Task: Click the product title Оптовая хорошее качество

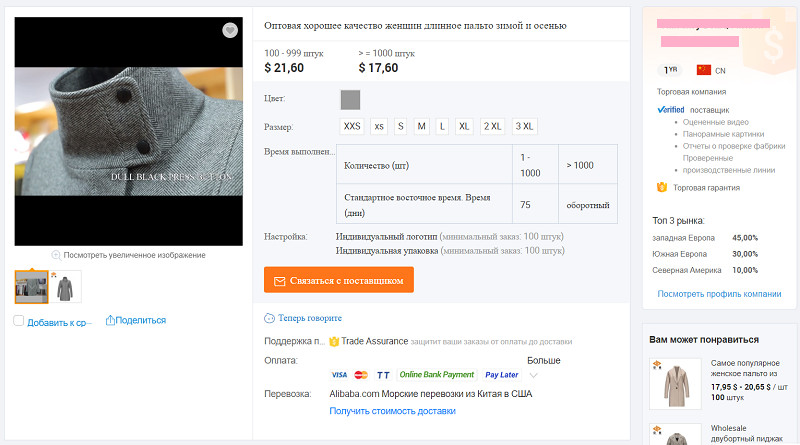Action: pyautogui.click(x=415, y=26)
